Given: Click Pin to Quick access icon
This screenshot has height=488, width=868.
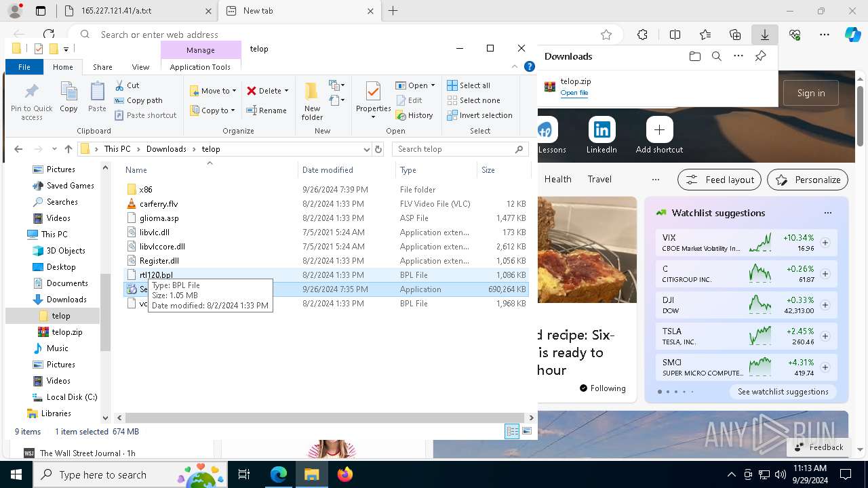Looking at the screenshot, I should pyautogui.click(x=31, y=102).
